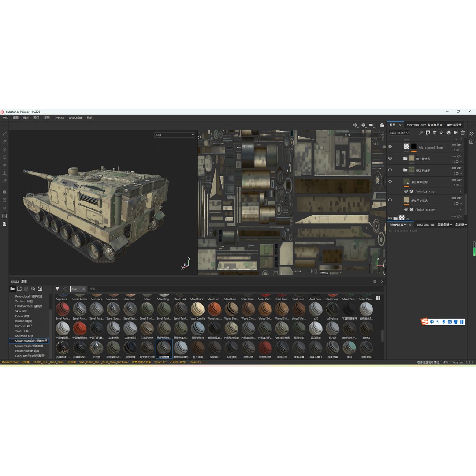This screenshot has width=476, height=476.
Task: Toggle visibility of 解放军沙漠黄 layer
Action: click(390, 200)
